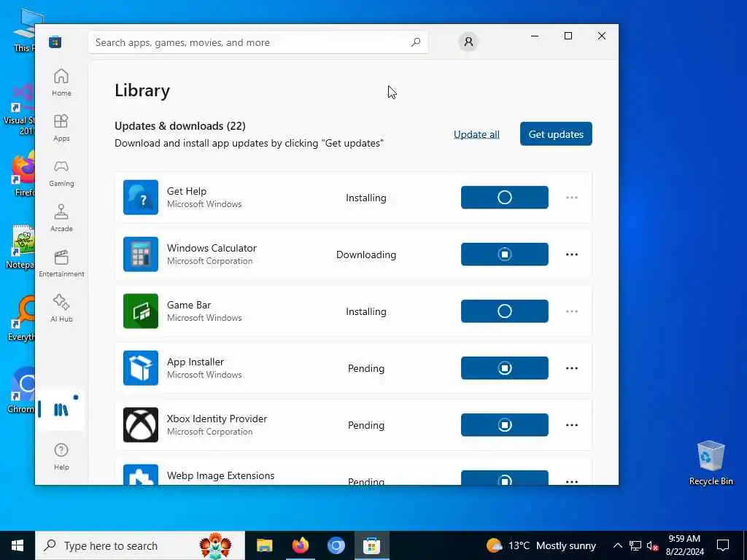This screenshot has width=747, height=560.
Task: Open more options for App Installer
Action: (572, 368)
